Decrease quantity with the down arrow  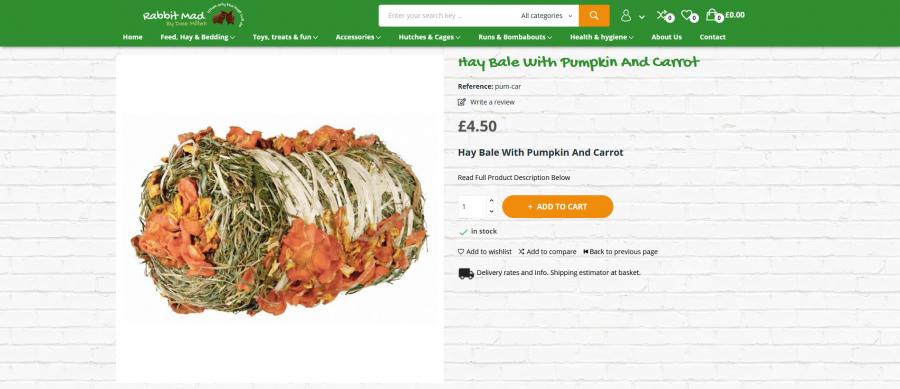point(491,212)
